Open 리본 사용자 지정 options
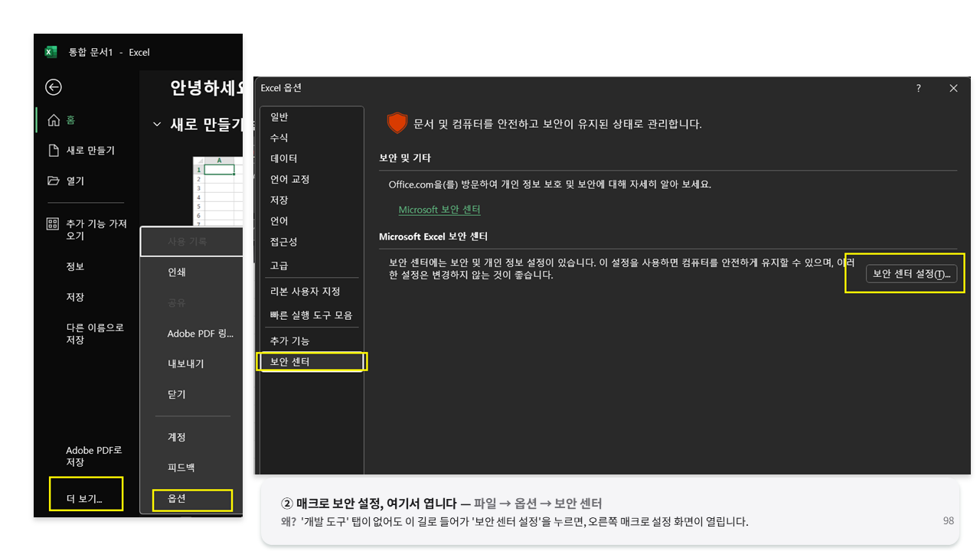 (x=312, y=292)
